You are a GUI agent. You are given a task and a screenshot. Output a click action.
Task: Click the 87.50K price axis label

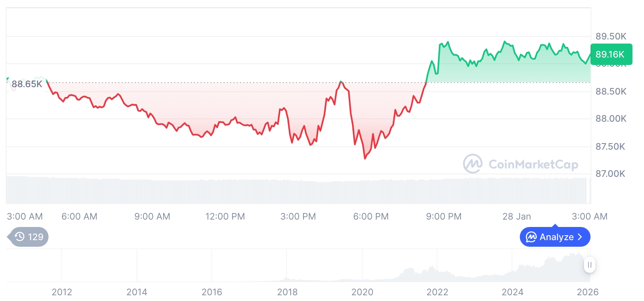pyautogui.click(x=611, y=147)
